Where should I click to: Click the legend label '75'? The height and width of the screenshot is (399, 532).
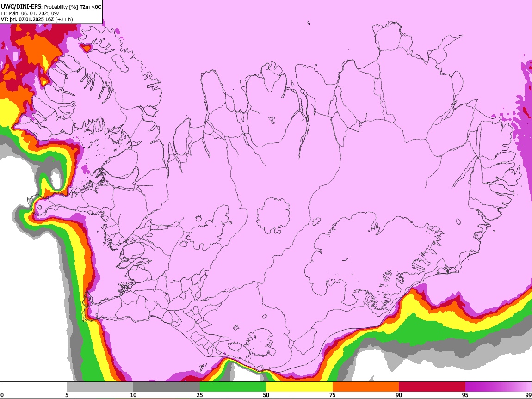pos(333,395)
